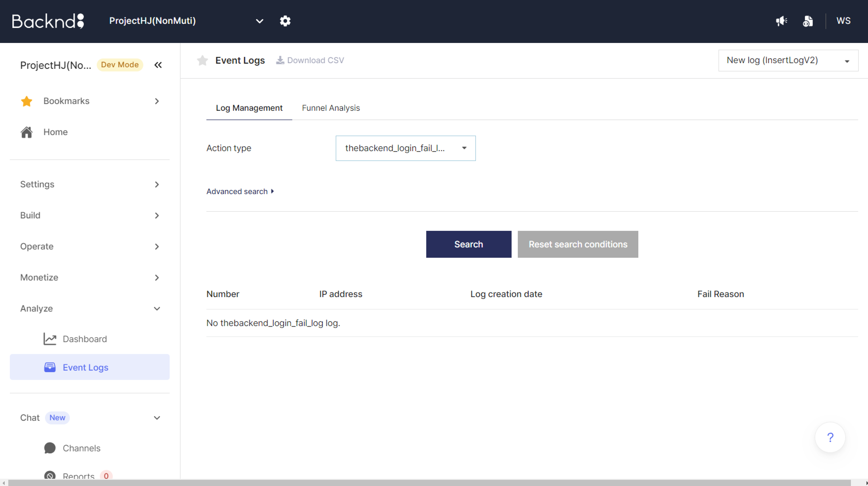
Task: Open help question mark button
Action: (830, 437)
